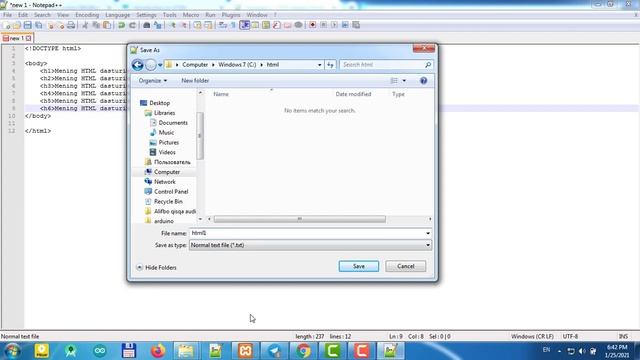640x360 pixels.
Task: Expand arrow after Windows 7 (C:) breadcrumb
Action: coord(261,64)
